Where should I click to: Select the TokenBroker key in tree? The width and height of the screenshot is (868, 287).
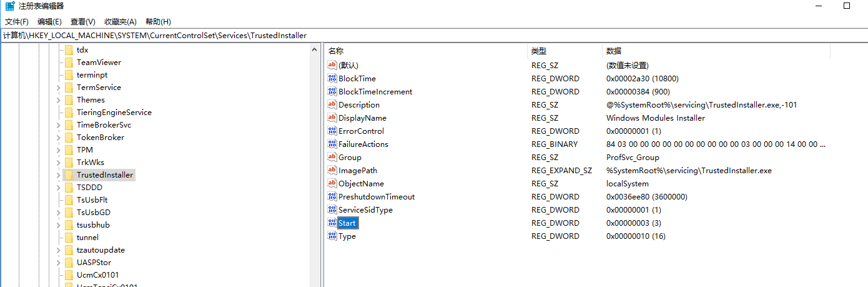100,138
